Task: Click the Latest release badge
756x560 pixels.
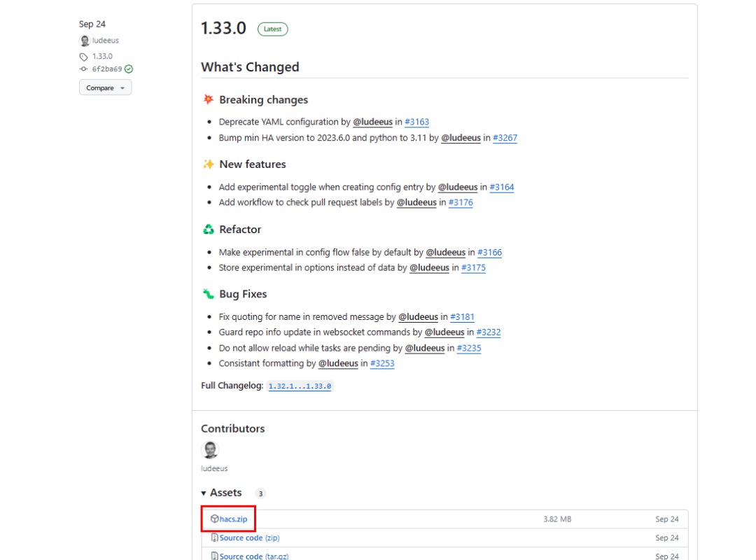Action: (x=272, y=29)
